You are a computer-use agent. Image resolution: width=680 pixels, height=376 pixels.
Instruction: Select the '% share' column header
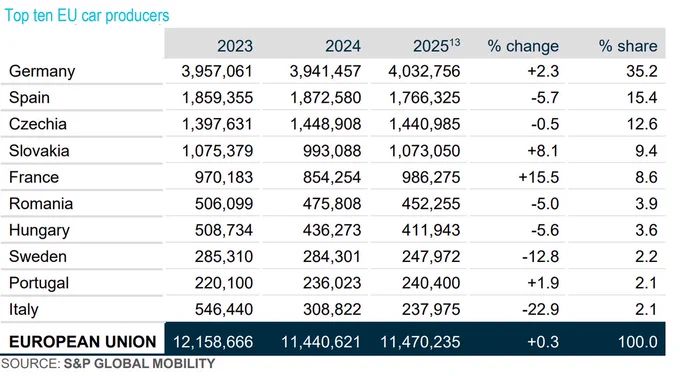click(x=628, y=46)
